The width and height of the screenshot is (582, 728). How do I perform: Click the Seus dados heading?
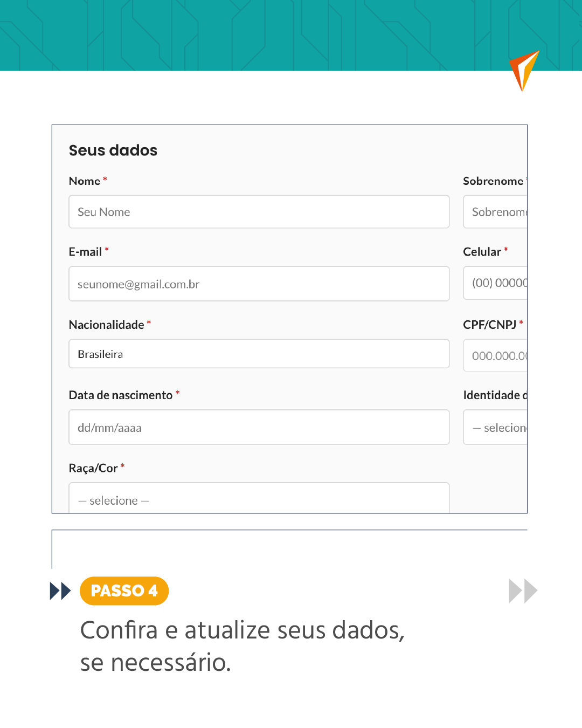tap(113, 150)
